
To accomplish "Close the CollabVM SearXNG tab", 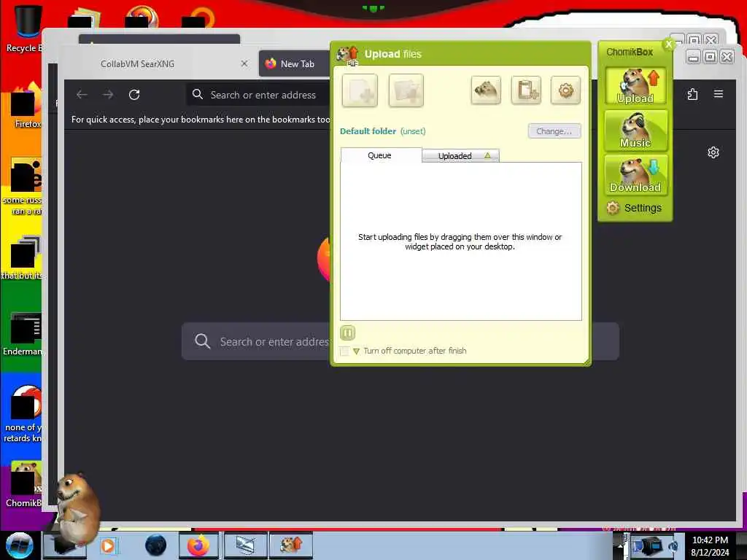I will point(244,63).
